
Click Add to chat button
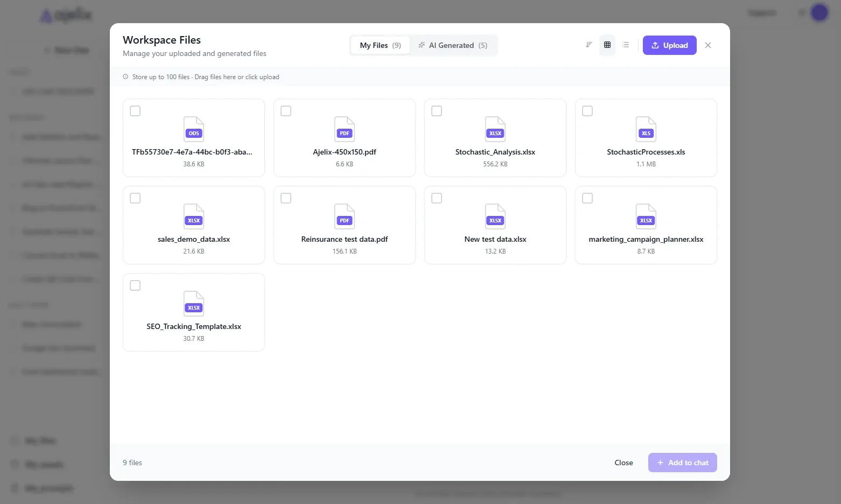point(683,463)
